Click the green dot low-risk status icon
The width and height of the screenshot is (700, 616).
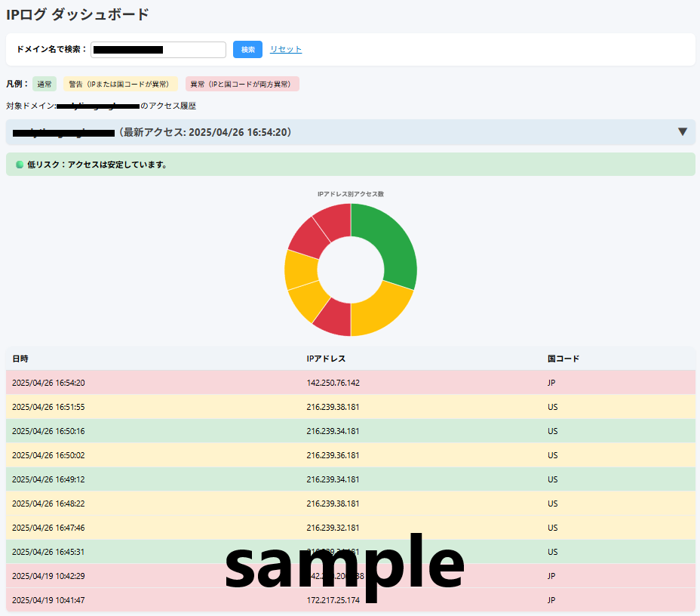click(20, 165)
